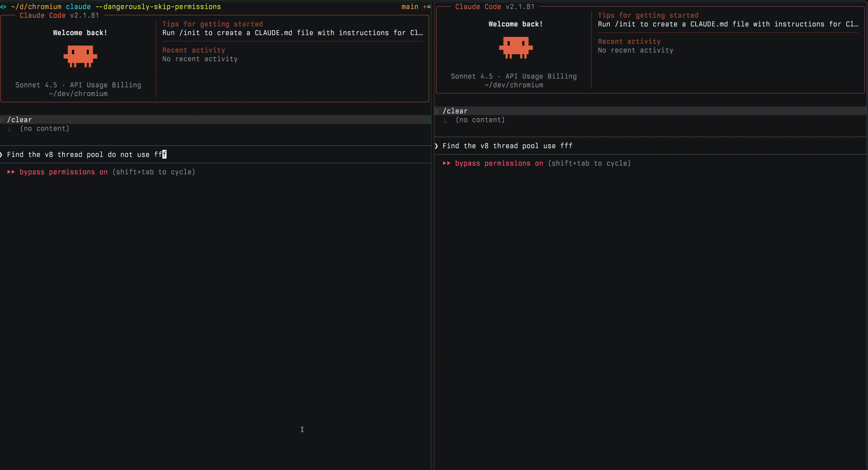
Task: Click the 'main' git branch indicator
Action: 410,7
